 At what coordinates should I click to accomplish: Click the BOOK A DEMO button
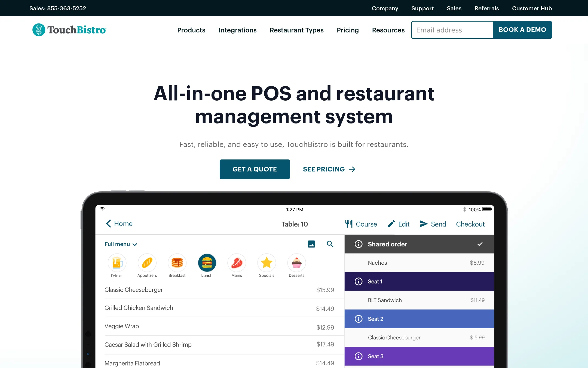[522, 30]
